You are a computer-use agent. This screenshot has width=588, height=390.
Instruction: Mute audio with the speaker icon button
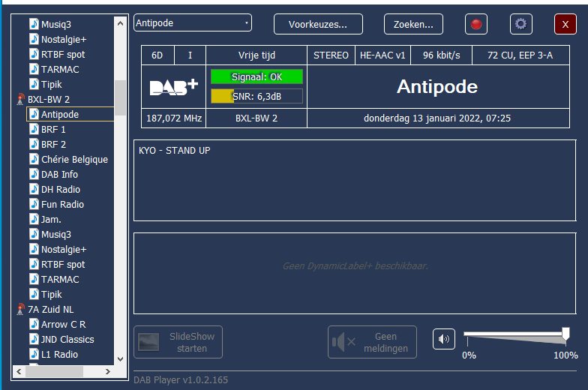[444, 339]
